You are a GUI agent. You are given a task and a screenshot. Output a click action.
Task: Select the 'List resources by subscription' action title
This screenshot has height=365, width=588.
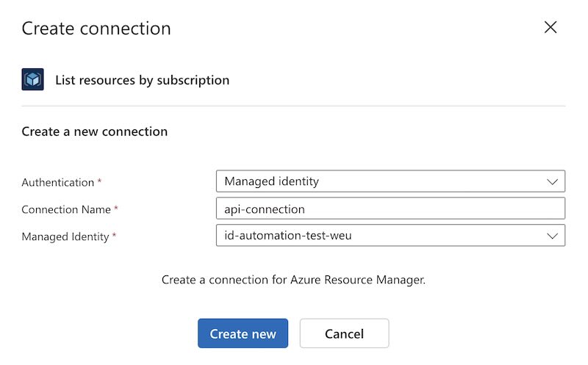[x=142, y=80]
